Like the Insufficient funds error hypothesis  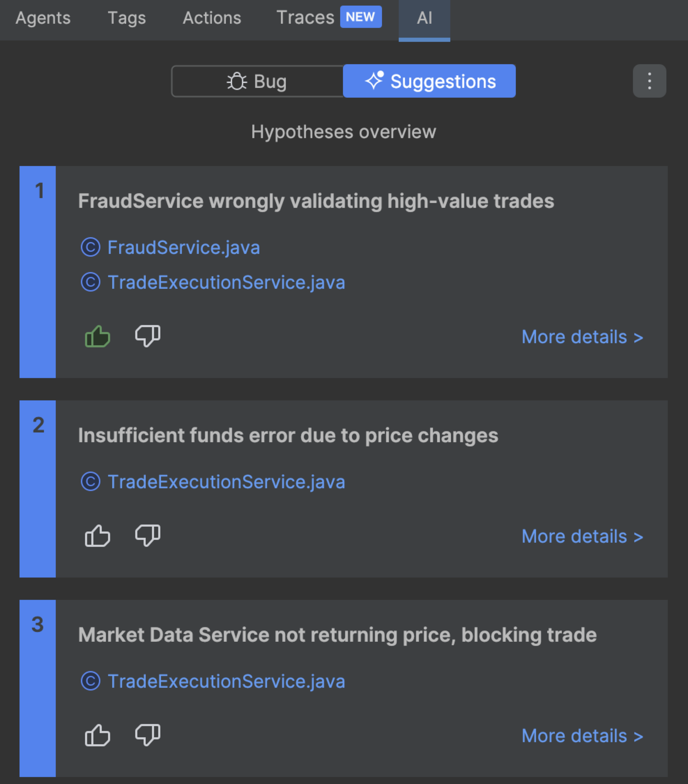pos(97,535)
